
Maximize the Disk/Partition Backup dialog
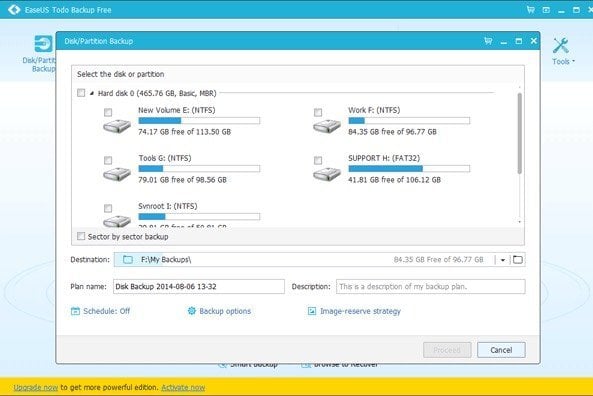pos(518,41)
